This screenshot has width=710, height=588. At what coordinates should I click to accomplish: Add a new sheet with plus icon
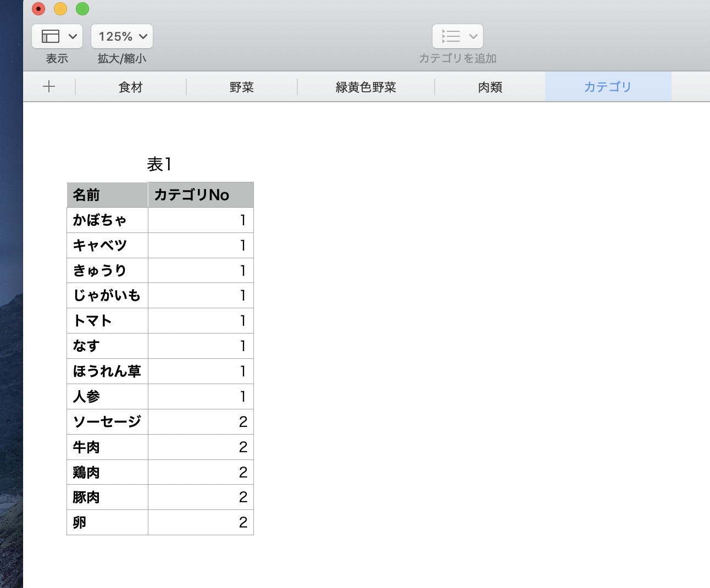49,86
